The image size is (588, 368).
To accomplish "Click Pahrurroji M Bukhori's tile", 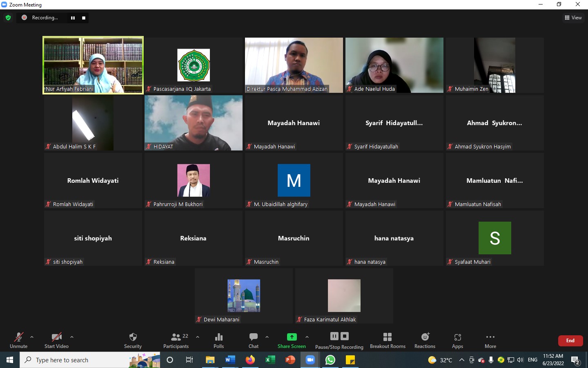I will [194, 180].
